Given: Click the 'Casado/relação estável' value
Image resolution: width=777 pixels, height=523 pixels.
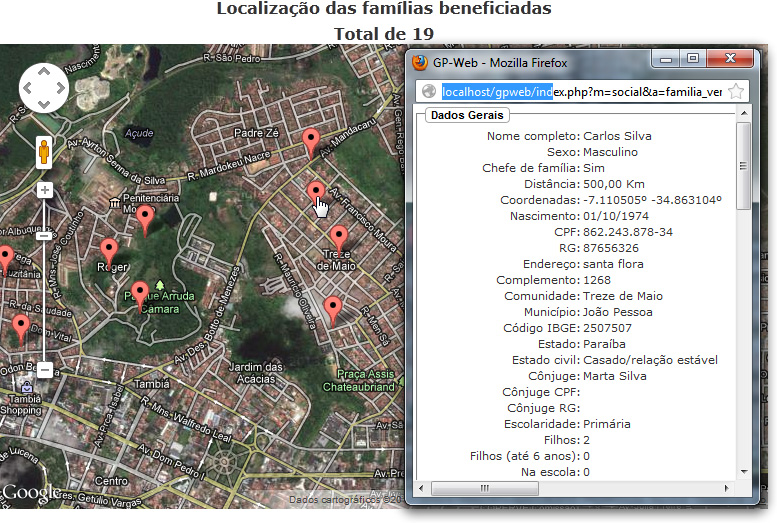Looking at the screenshot, I should [x=650, y=360].
